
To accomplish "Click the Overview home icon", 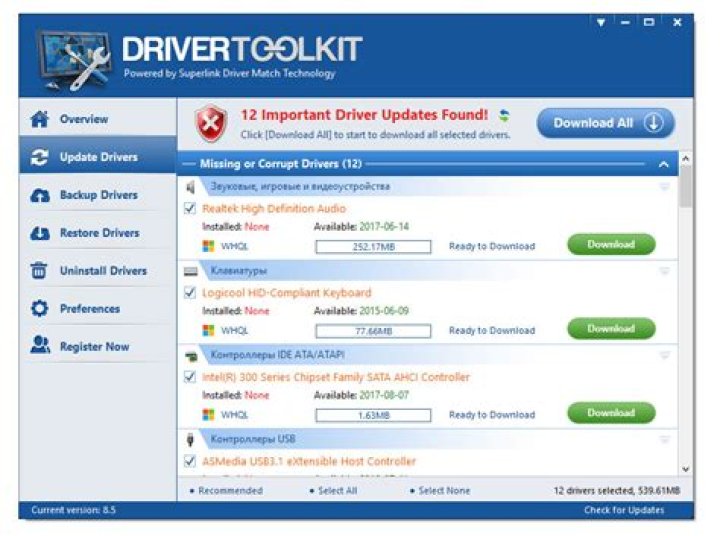I will 39,119.
